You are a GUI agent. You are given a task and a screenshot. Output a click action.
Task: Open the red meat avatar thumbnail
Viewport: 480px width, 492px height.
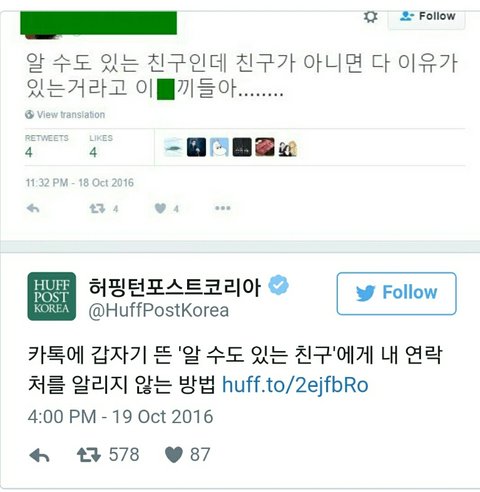(265, 147)
